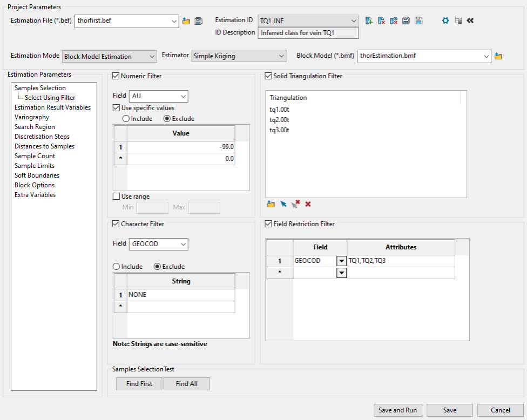Uncheck the Numeric Filter checkbox
This screenshot has width=527, height=420.
pyautogui.click(x=116, y=76)
